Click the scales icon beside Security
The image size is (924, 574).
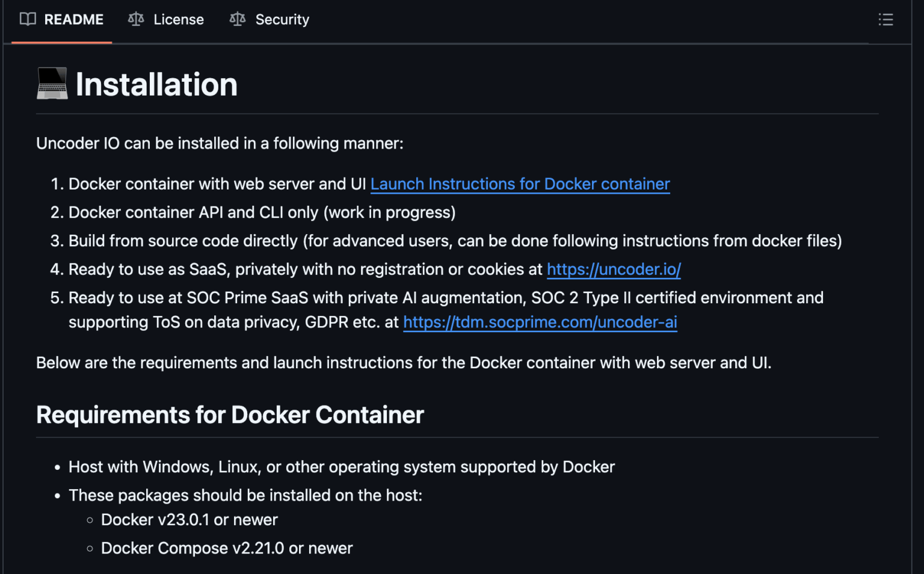[x=237, y=19]
